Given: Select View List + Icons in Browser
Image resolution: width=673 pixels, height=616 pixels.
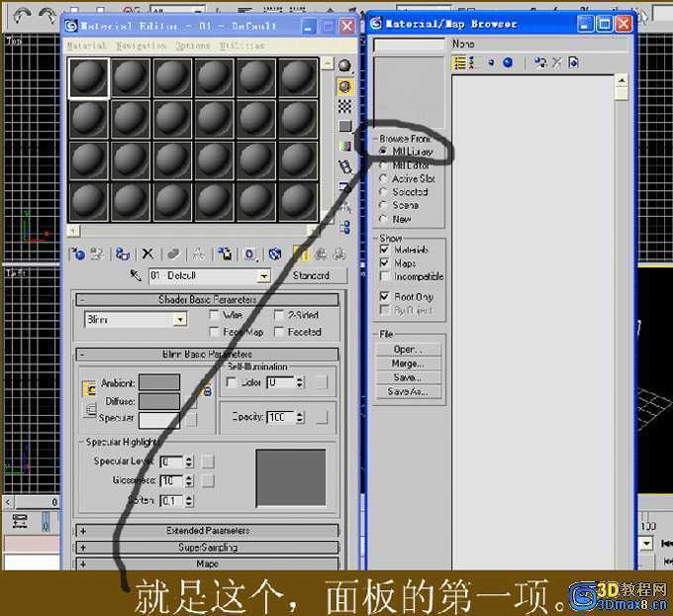Looking at the screenshot, I should [x=472, y=62].
